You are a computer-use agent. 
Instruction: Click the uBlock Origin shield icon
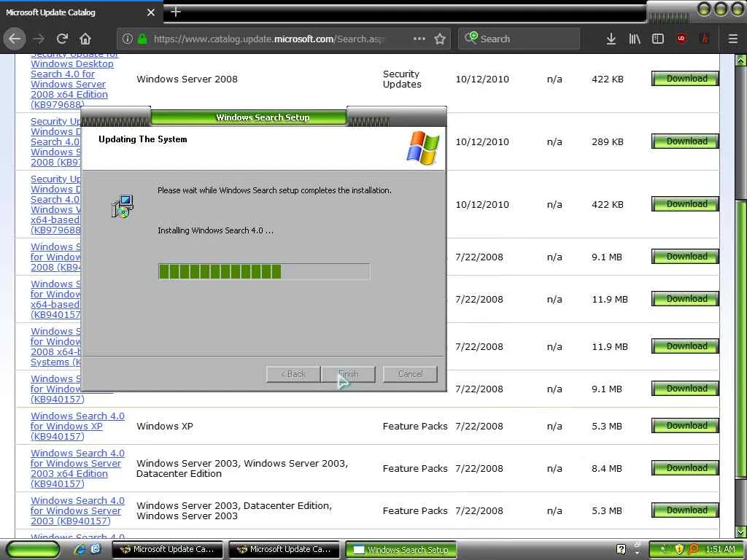point(681,39)
